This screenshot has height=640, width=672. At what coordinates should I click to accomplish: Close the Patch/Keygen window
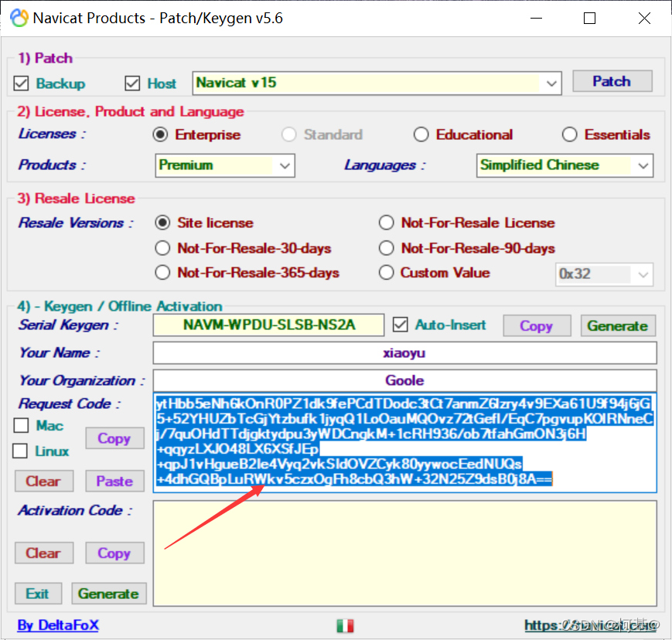(x=644, y=18)
